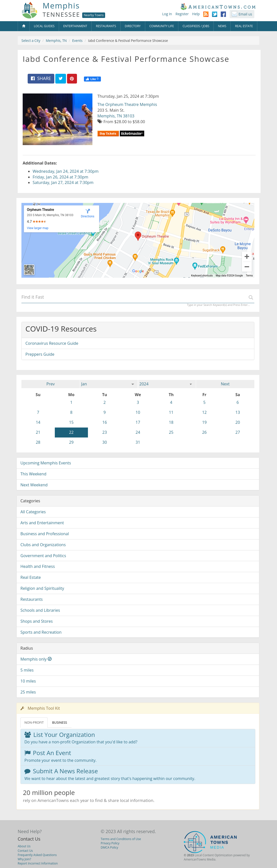Click American Towns Media footer logo
Image resolution: width=277 pixels, height=868 pixels.
(211, 842)
